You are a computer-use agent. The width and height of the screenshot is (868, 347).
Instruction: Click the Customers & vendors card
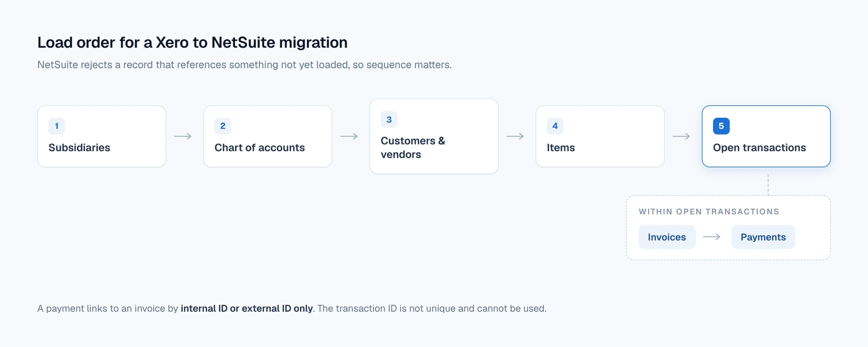434,136
